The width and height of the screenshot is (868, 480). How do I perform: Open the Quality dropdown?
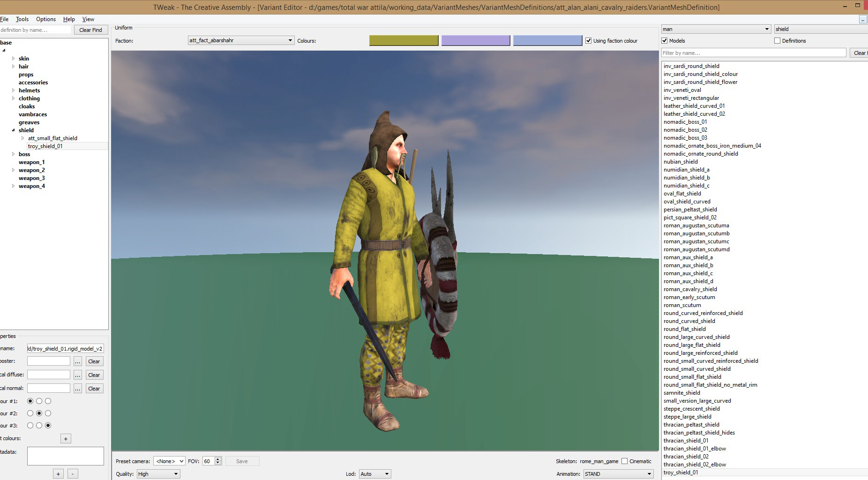(x=158, y=474)
